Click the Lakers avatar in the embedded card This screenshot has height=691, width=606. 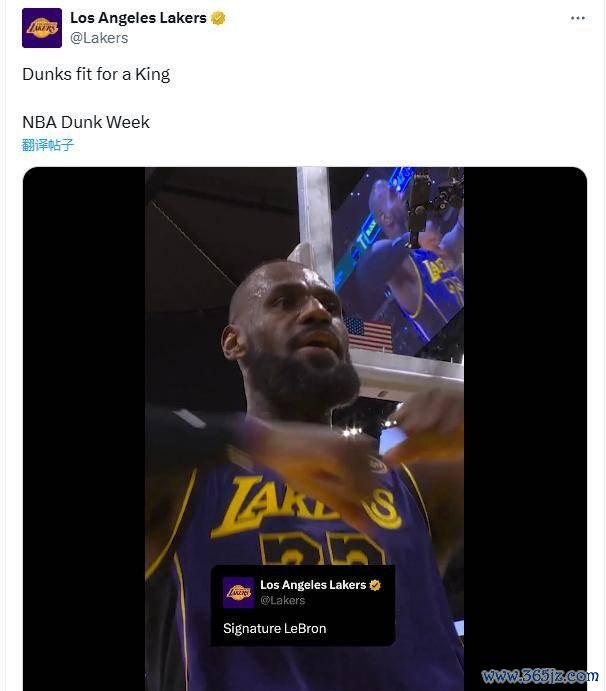pyautogui.click(x=238, y=592)
